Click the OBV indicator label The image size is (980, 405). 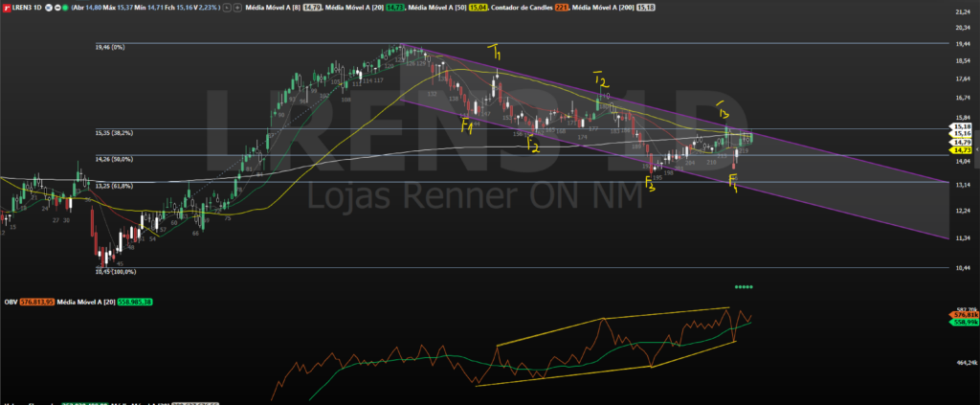pos(10,303)
